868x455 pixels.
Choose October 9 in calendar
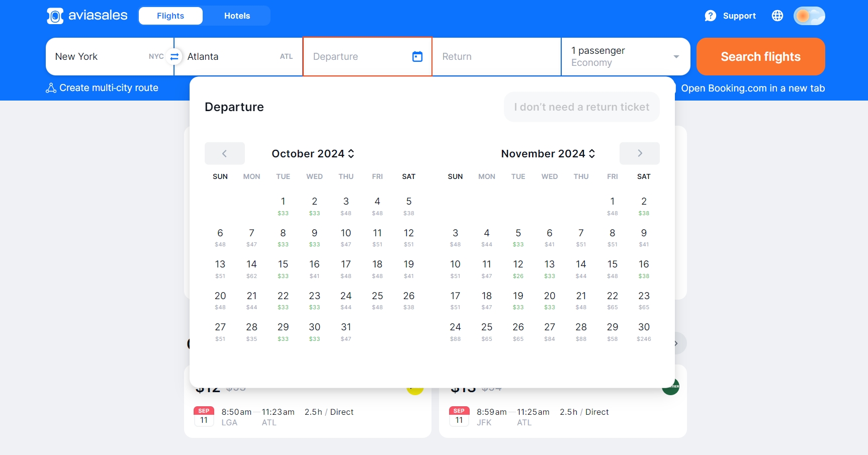[x=315, y=238]
